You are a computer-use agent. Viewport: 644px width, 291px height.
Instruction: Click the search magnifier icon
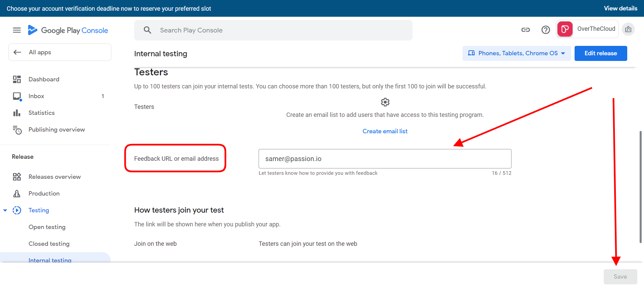pos(147,30)
